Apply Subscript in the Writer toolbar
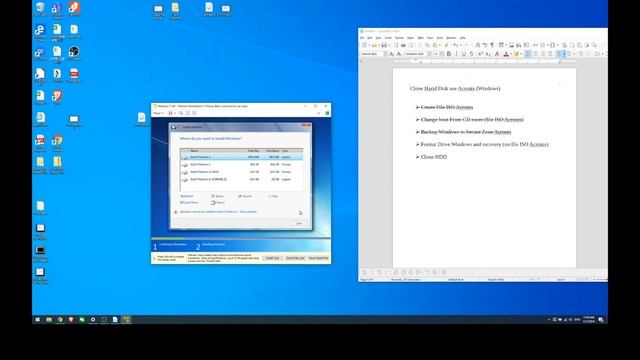Screen dimensions: 640x360 coord(488,54)
